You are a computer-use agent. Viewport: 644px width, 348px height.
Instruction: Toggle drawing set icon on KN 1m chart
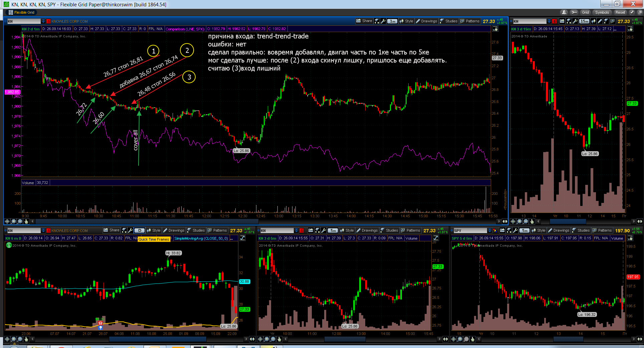(495, 29)
